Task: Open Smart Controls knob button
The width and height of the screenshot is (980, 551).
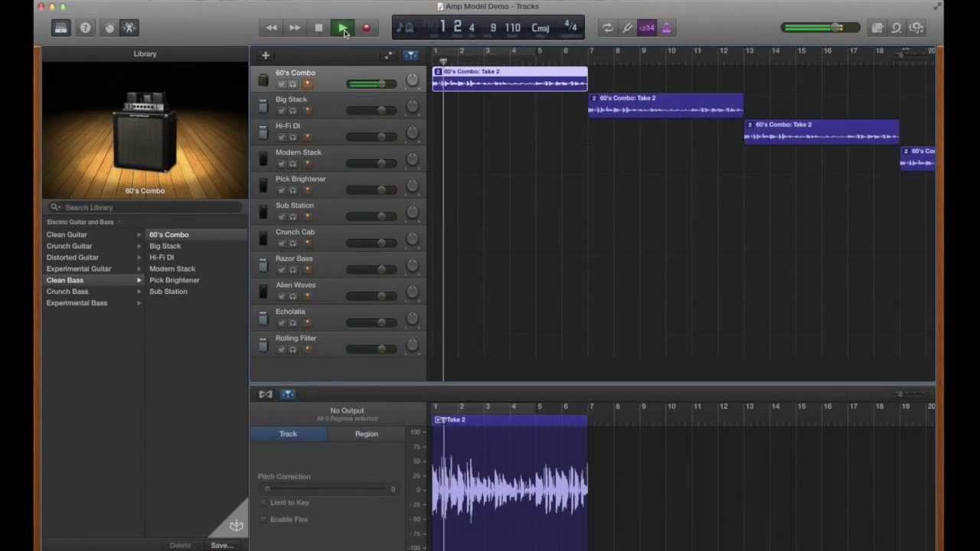Action: click(109, 28)
